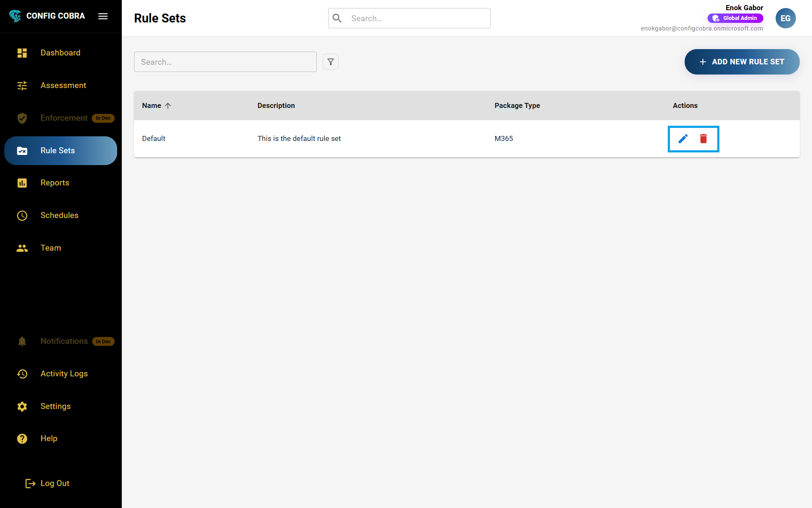Go to Assessment page
The height and width of the screenshot is (508, 812).
pyautogui.click(x=63, y=86)
